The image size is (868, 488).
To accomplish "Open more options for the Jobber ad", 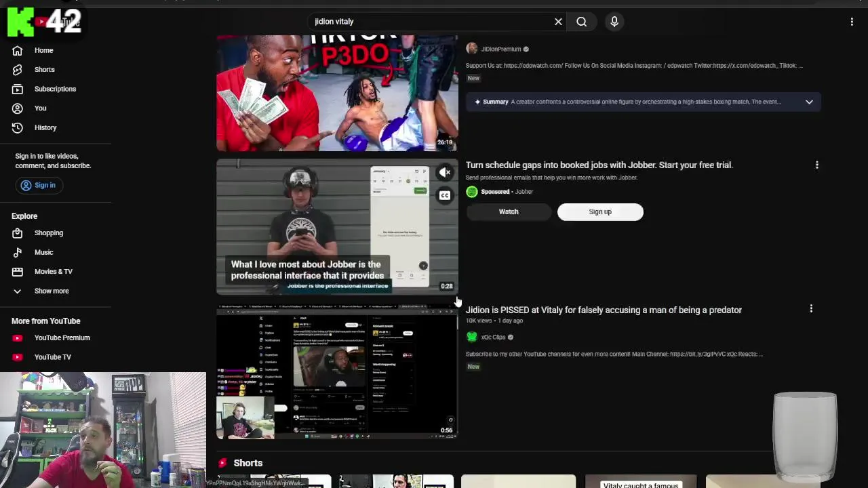I will pyautogui.click(x=816, y=165).
